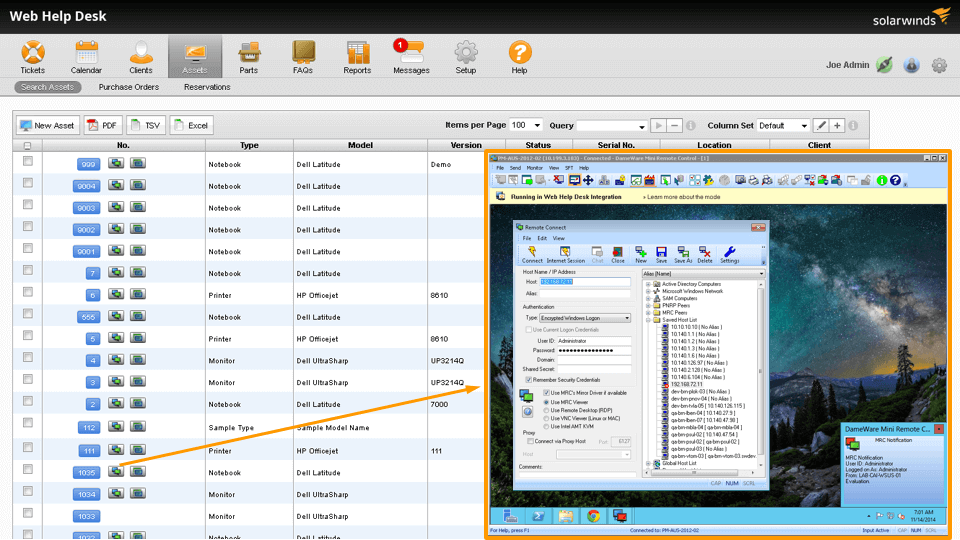
Task: Open the Query dropdown
Action: coord(611,126)
